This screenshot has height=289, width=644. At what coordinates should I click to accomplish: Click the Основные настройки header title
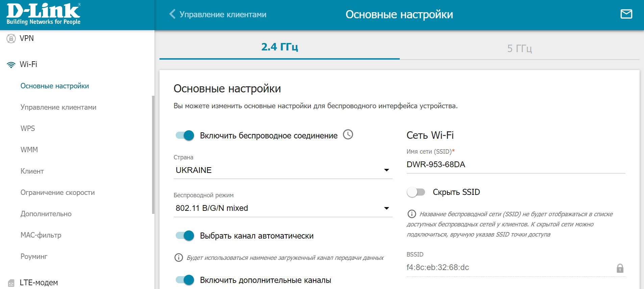(x=399, y=15)
